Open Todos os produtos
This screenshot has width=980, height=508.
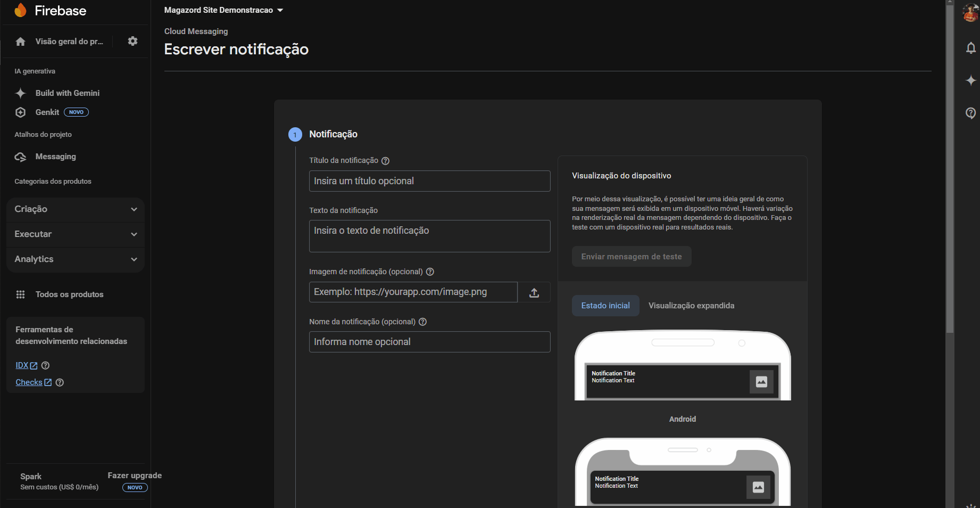click(x=70, y=294)
